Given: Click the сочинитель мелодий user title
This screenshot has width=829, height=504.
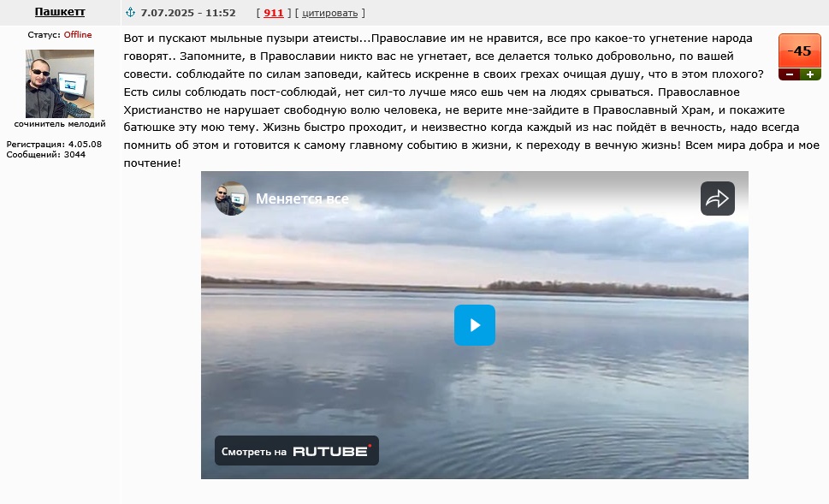Looking at the screenshot, I should click(x=60, y=124).
